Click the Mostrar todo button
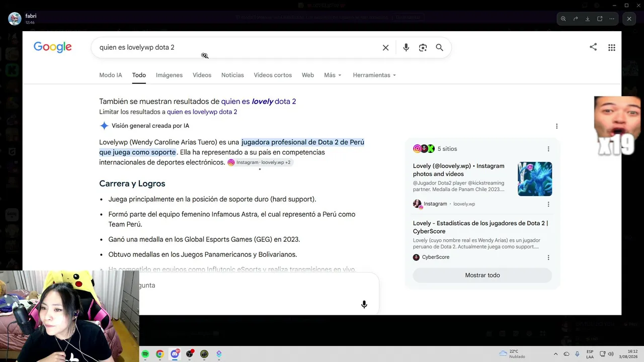This screenshot has width=644, height=362. [482, 276]
